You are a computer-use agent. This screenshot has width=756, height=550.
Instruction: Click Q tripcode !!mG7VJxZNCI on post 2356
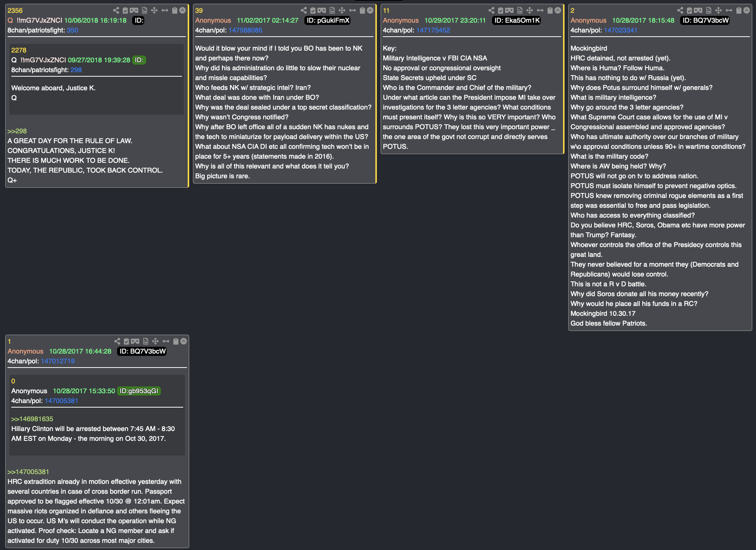(39, 20)
